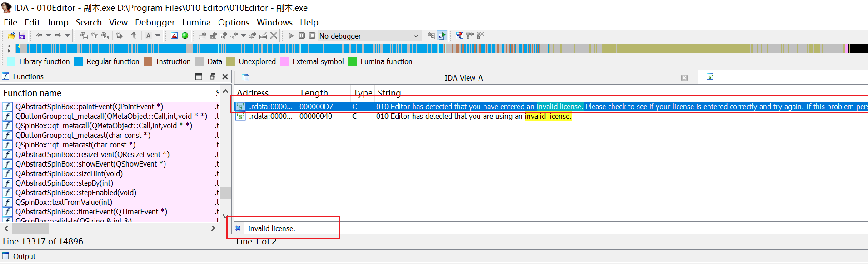The height and width of the screenshot is (264, 868).
Task: Toggle the highlighted green-arrow debugger icon
Action: [442, 36]
